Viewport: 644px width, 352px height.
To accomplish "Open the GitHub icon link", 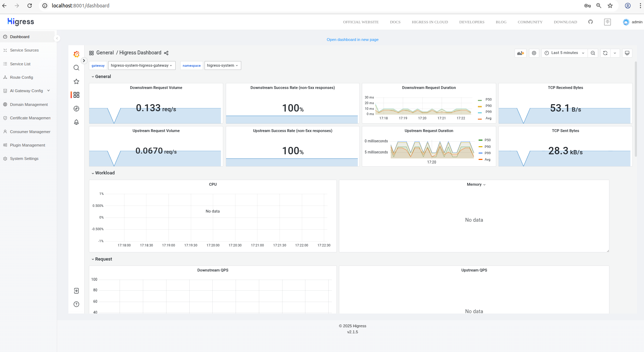I will tap(590, 22).
